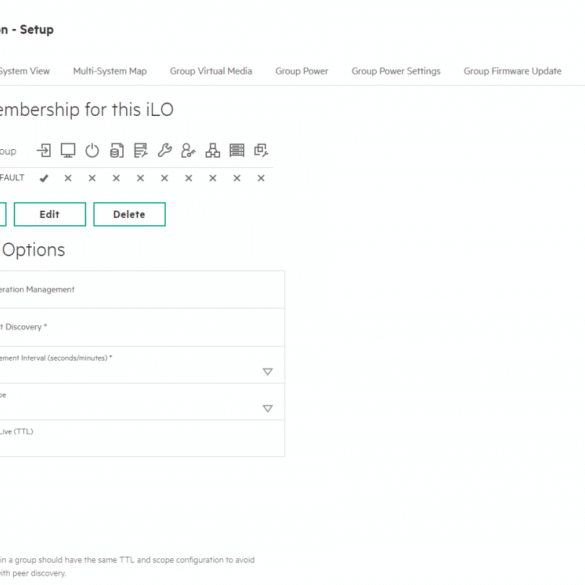Click the Configure iLO Settings wrench icon
This screenshot has width=585, height=585.
[x=165, y=151]
